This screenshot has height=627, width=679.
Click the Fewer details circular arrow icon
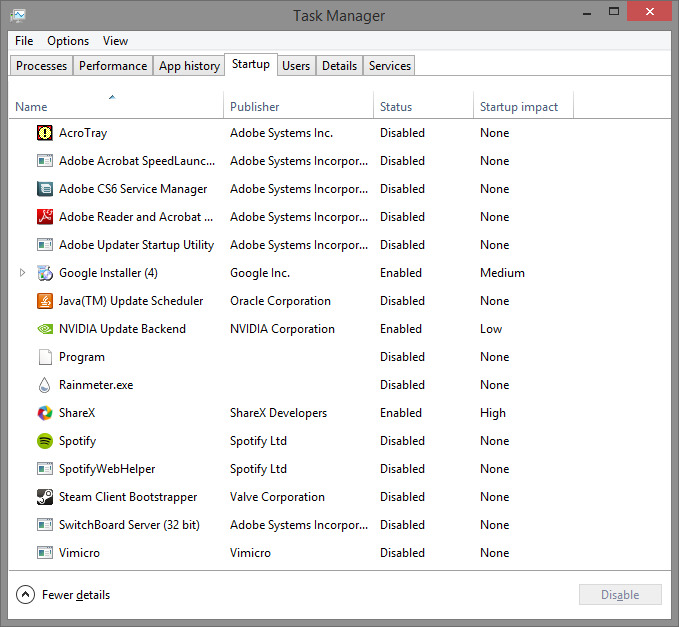[25, 595]
